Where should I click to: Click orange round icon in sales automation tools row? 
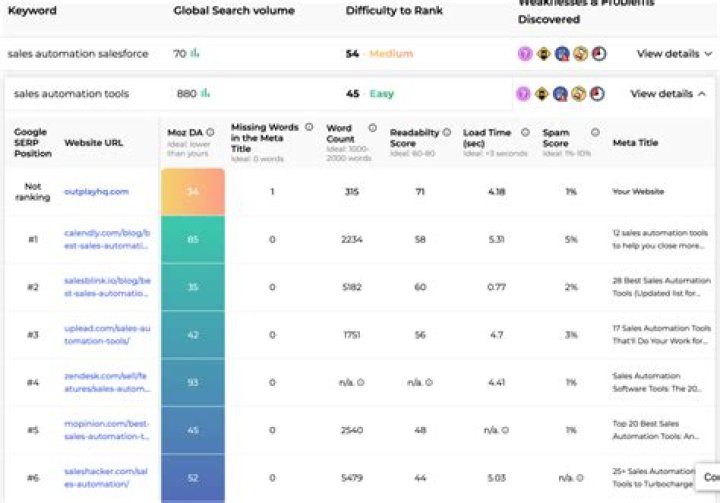click(x=579, y=94)
